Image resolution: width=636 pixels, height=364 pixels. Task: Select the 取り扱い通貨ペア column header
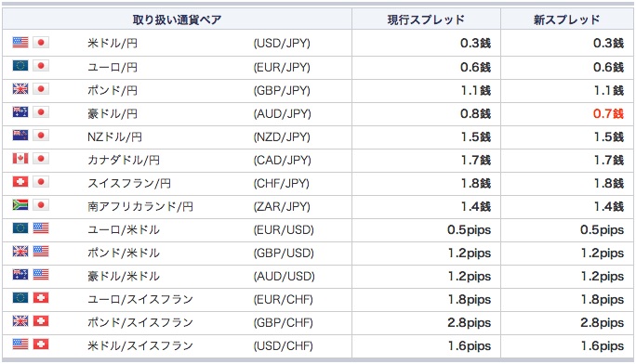(x=178, y=19)
